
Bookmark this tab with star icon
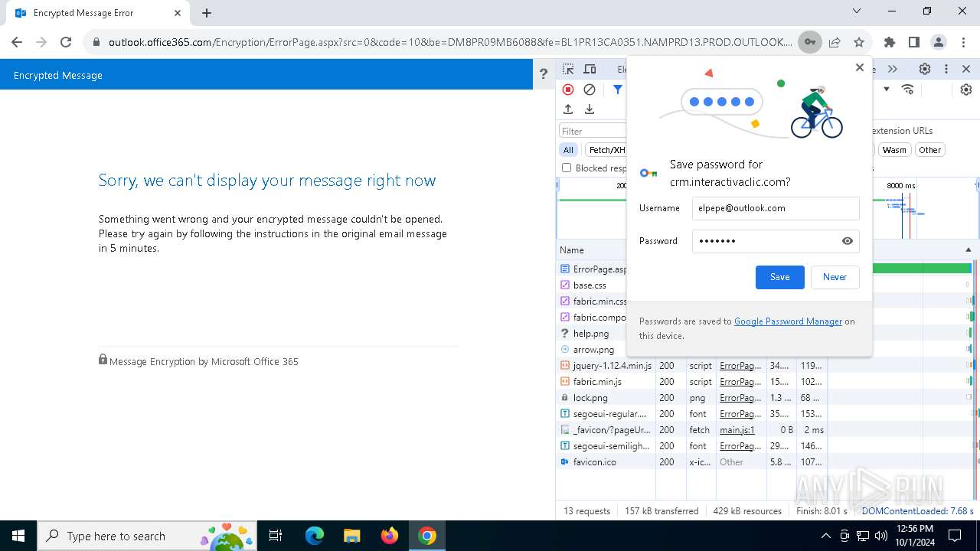point(859,42)
